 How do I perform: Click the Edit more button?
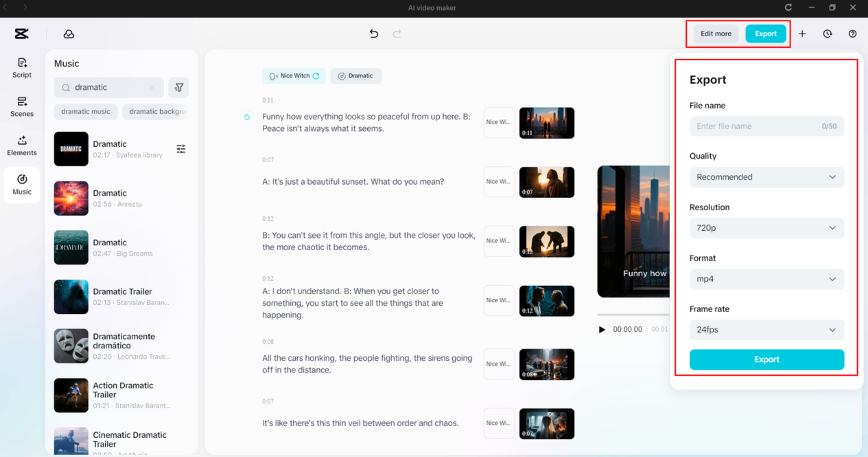click(x=716, y=34)
